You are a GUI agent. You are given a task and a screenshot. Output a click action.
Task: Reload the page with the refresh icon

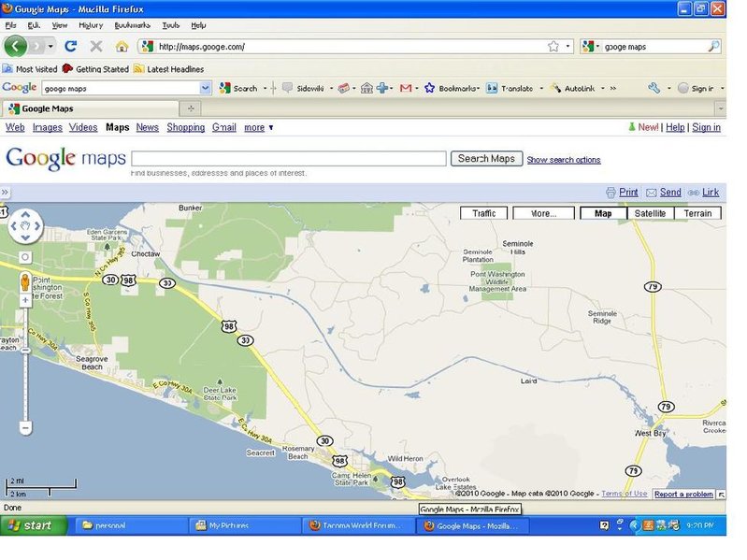point(71,46)
